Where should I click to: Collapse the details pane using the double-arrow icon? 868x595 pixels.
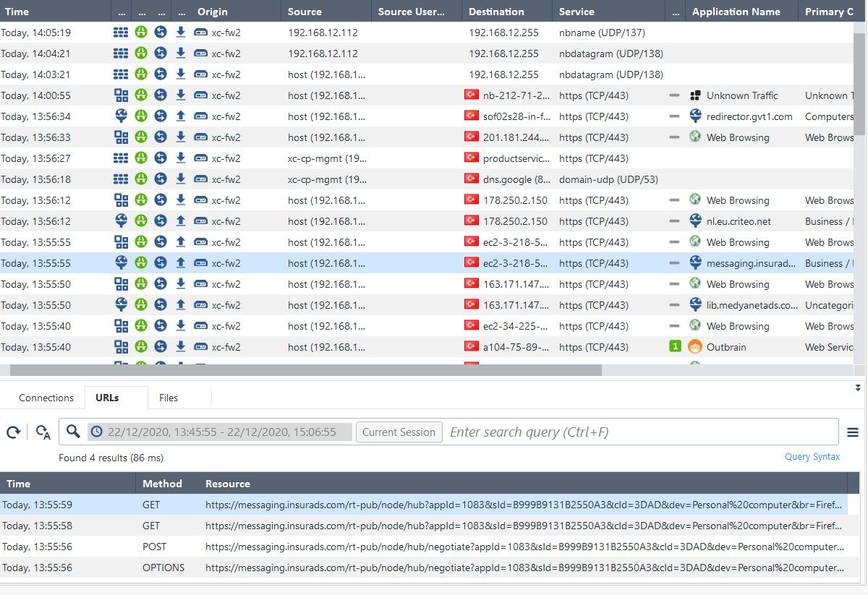(x=858, y=388)
